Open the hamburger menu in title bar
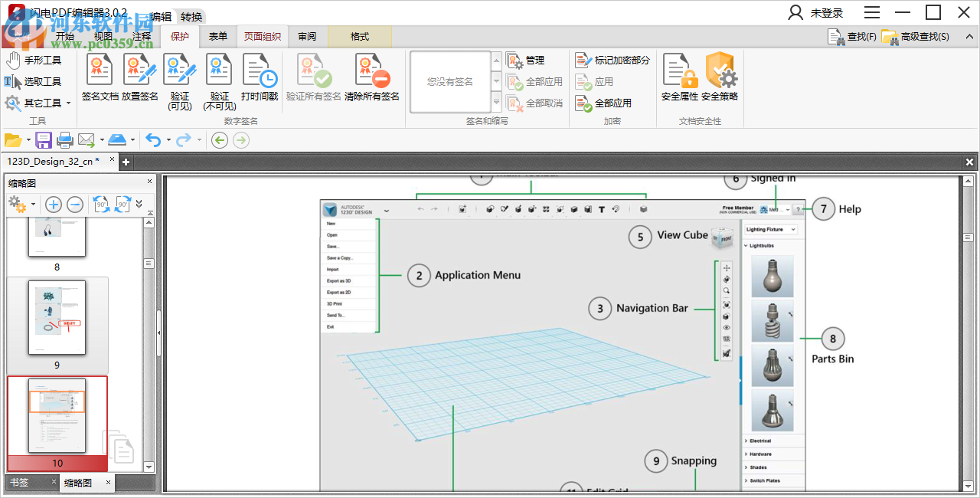The width and height of the screenshot is (980, 498). tap(872, 12)
